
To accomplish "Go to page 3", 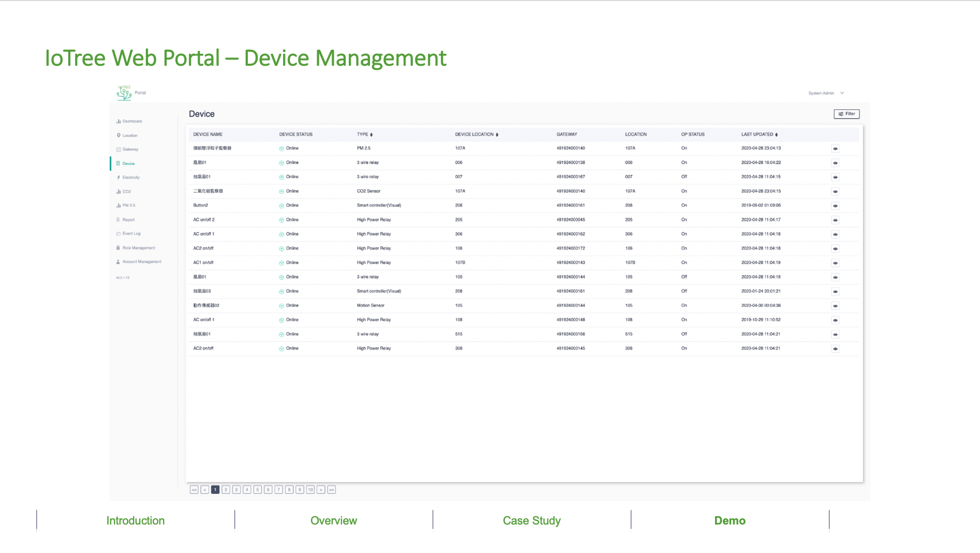I will point(236,490).
